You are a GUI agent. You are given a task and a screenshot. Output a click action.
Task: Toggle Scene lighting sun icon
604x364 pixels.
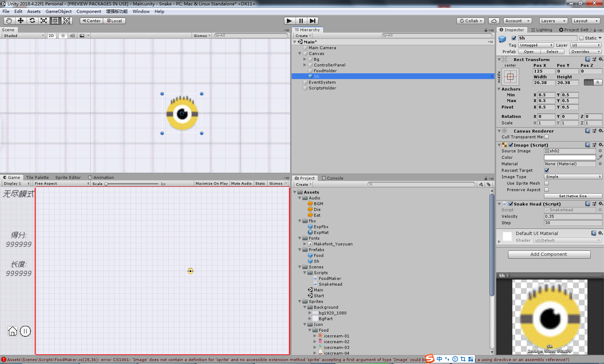coord(63,36)
